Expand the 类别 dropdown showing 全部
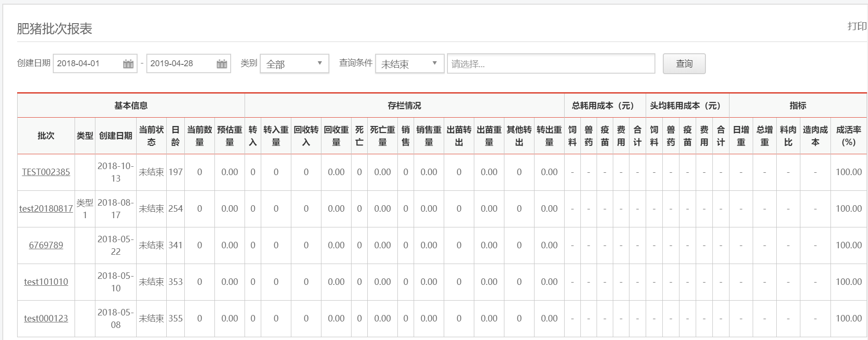This screenshot has height=340, width=868. coord(294,64)
